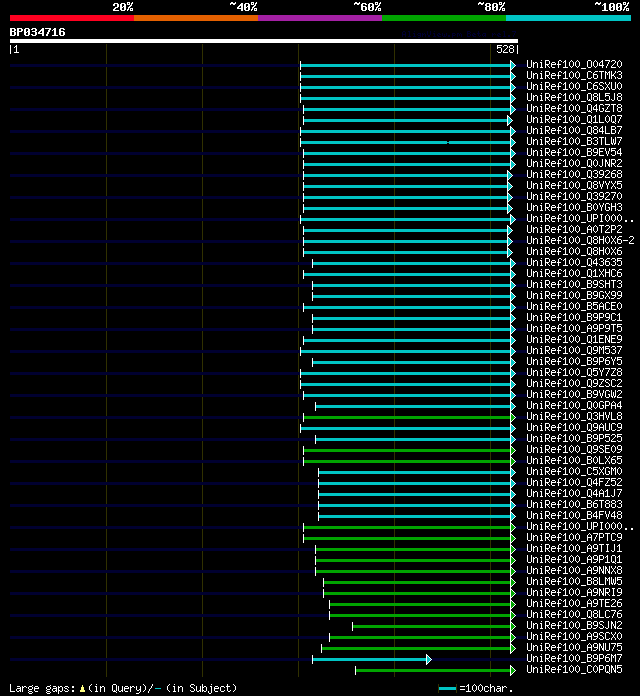The image size is (640, 696).
Task: Select the UniRef100_Q0JNR2 entry
Action: 574,164
